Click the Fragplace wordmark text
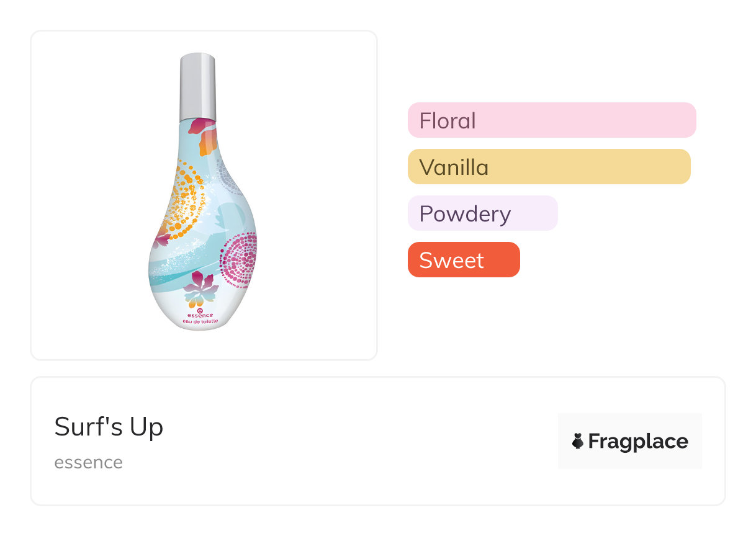 637,441
